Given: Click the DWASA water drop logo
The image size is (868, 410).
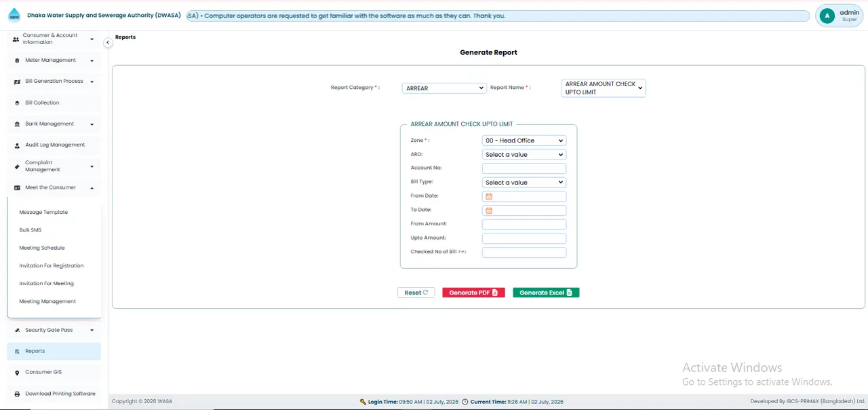Looking at the screenshot, I should click(14, 15).
